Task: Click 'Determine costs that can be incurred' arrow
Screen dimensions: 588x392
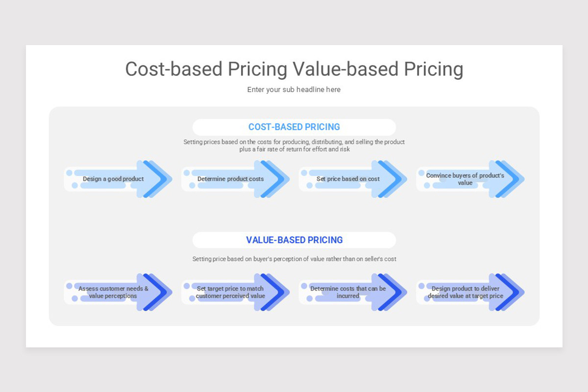Action: pyautogui.click(x=353, y=292)
